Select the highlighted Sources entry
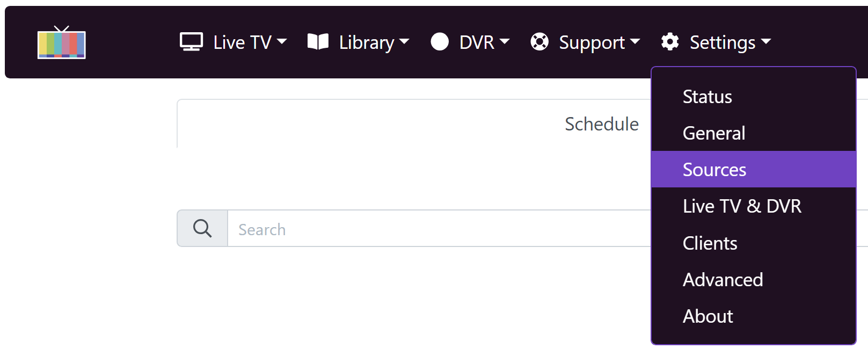Image resolution: width=868 pixels, height=356 pixels. click(714, 169)
